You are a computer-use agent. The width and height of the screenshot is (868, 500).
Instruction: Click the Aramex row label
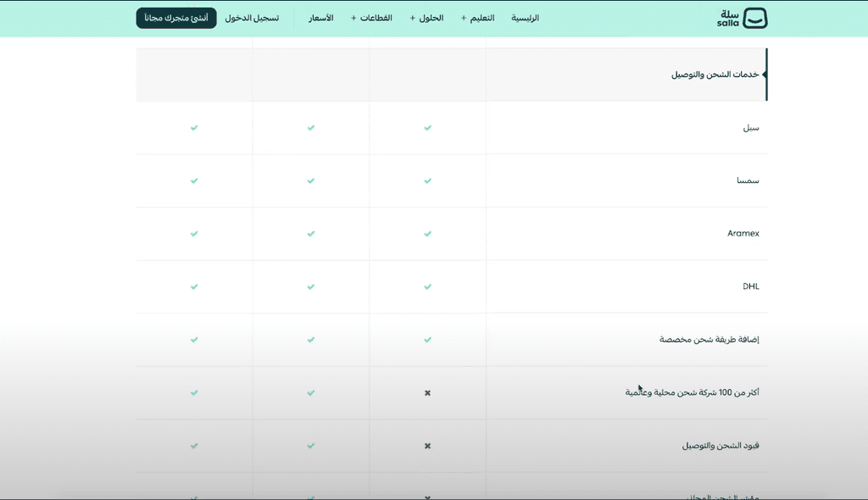(743, 234)
